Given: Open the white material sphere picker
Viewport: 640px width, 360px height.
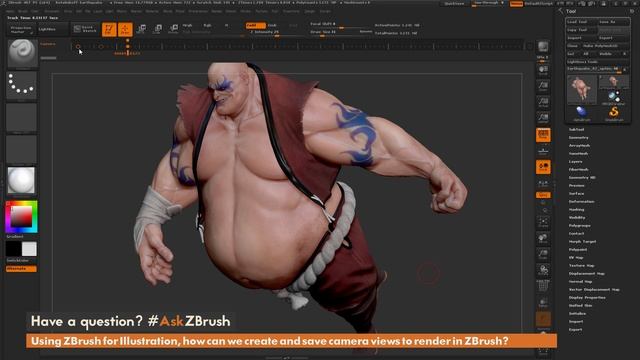Looking at the screenshot, I should point(22,180).
